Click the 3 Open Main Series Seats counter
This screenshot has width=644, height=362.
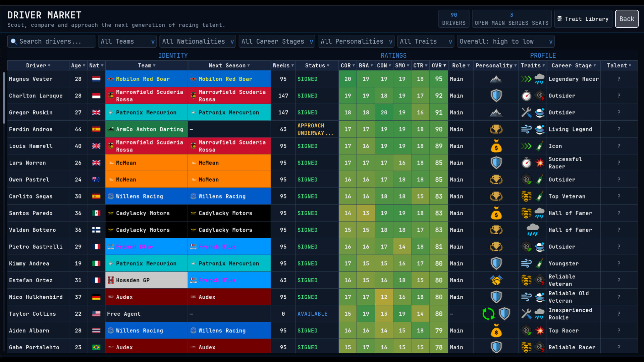tap(512, 19)
